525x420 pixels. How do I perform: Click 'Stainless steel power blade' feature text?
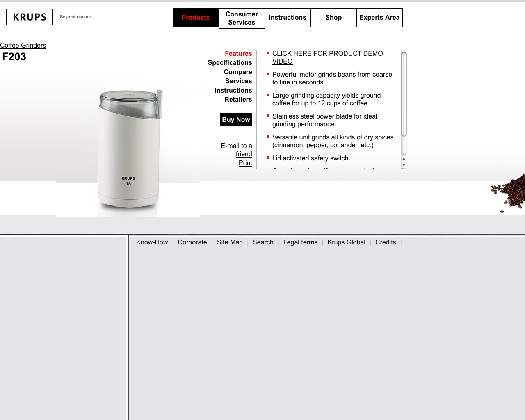coord(324,120)
